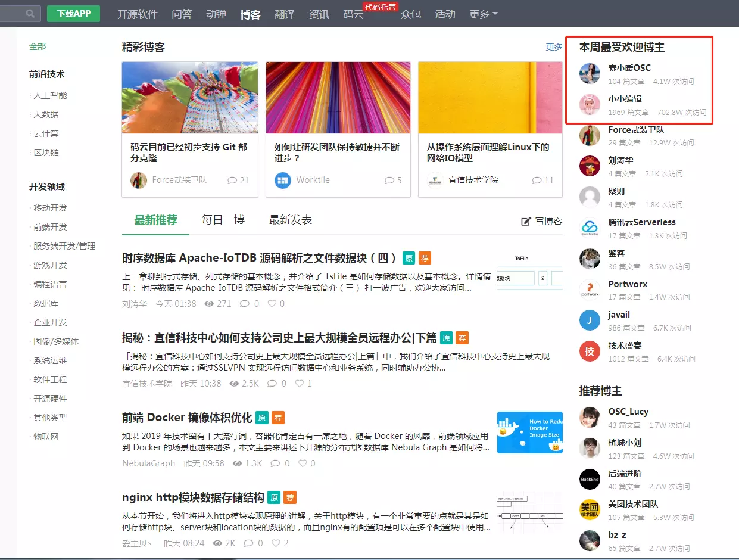Switch to the 最新发表 tab
The width and height of the screenshot is (739, 560).
[x=291, y=220]
